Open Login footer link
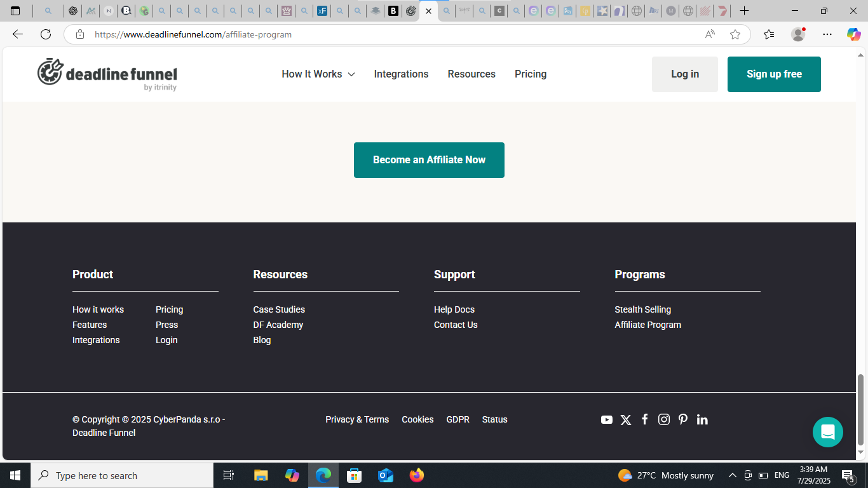Screen dimensions: 868x488 click(x=166, y=340)
